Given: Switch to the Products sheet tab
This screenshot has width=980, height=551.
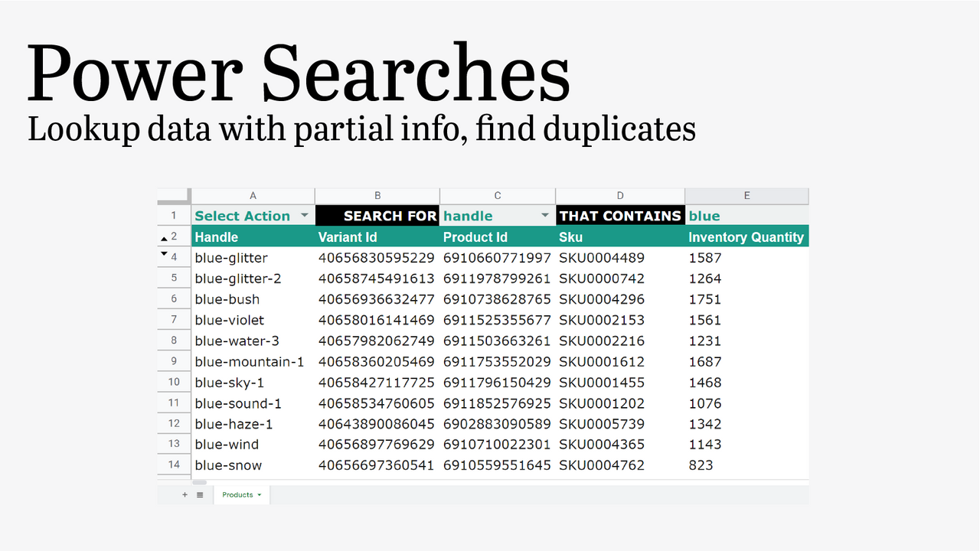Looking at the screenshot, I should pos(237,494).
